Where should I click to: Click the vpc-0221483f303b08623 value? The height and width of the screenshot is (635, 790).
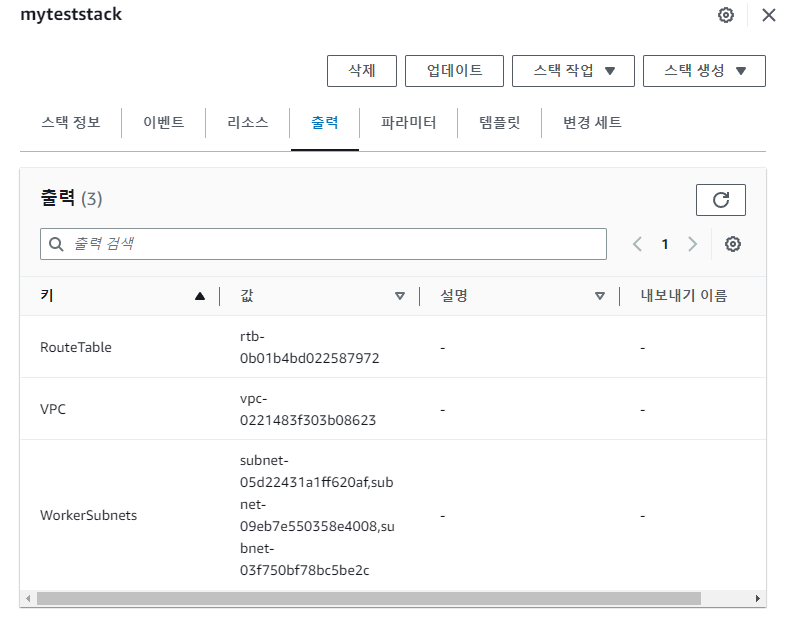coord(308,409)
